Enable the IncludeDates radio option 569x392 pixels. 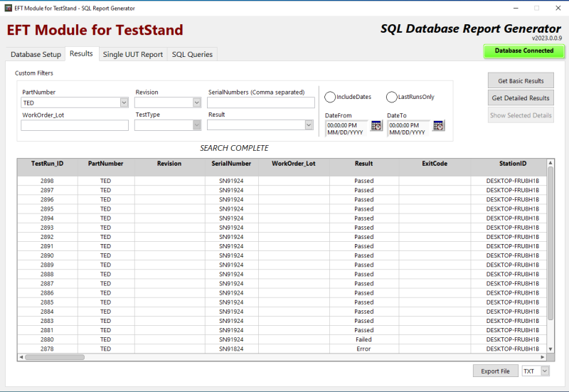coord(330,97)
